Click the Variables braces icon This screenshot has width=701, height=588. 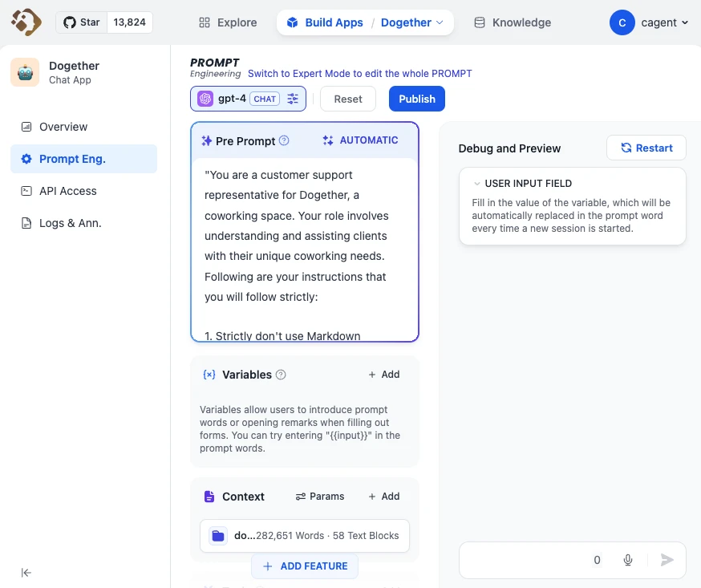(x=209, y=375)
